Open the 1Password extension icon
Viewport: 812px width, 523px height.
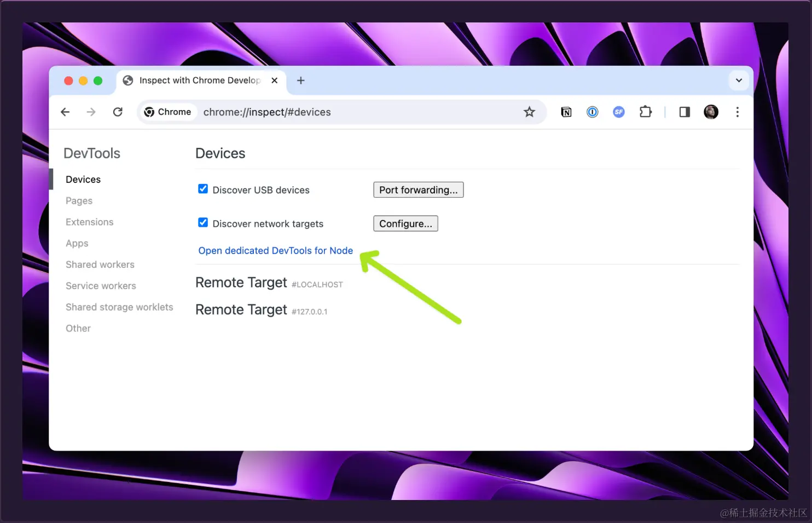[593, 112]
